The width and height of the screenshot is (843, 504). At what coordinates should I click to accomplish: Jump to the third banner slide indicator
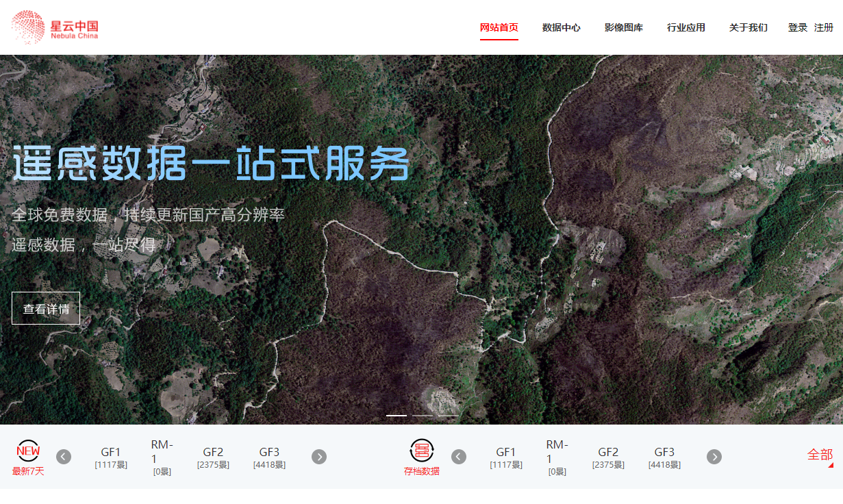[x=448, y=416]
